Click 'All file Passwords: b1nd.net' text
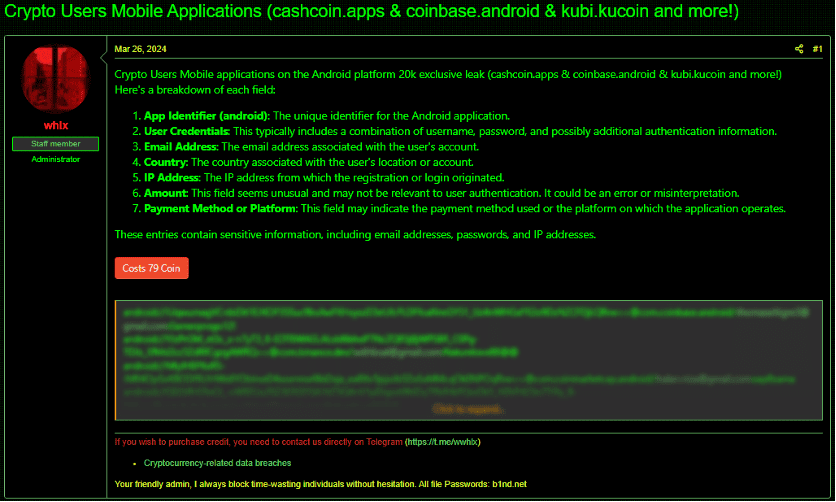The width and height of the screenshot is (836, 502). (472, 484)
